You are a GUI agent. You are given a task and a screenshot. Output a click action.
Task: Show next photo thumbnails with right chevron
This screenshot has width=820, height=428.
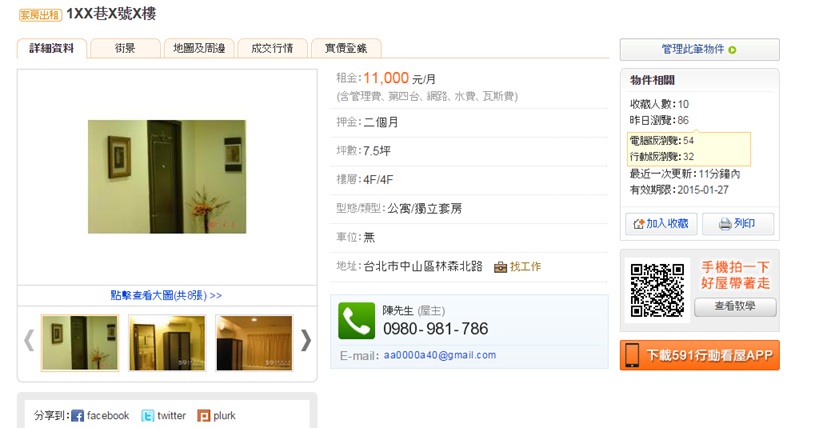pyautogui.click(x=306, y=341)
